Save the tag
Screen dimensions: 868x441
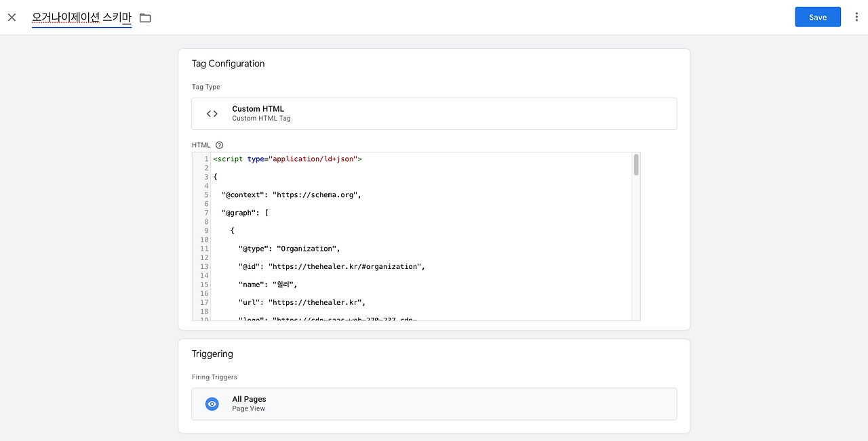(x=817, y=18)
